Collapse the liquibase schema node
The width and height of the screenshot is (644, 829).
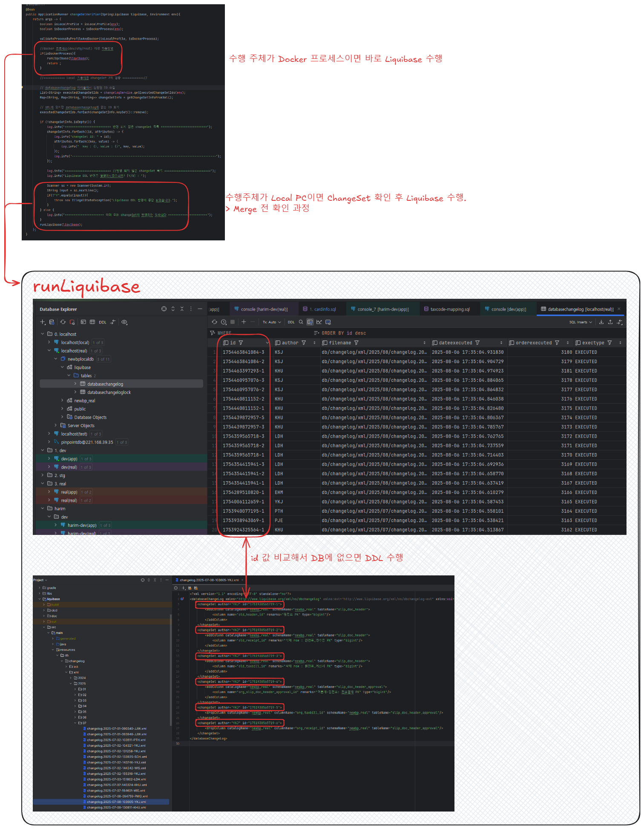click(x=62, y=367)
